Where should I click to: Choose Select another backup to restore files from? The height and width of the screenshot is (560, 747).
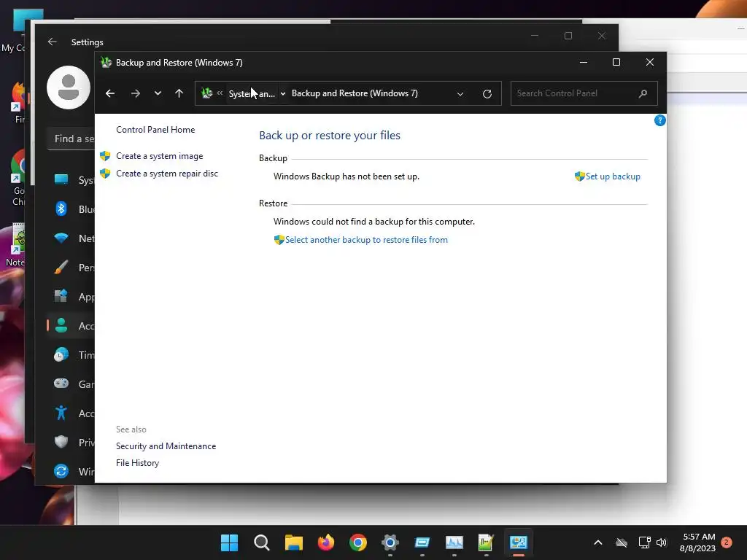pos(366,239)
